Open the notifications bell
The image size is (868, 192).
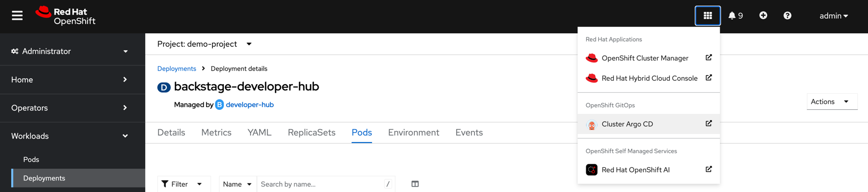736,16
